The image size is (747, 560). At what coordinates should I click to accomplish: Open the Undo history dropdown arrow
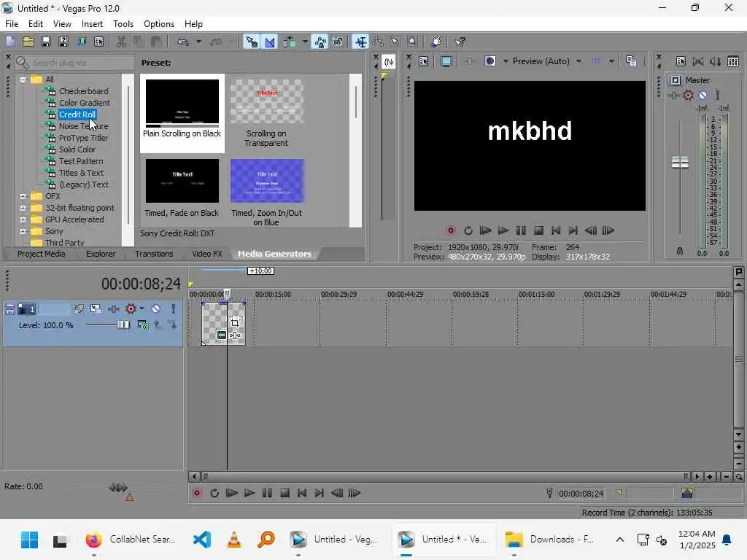click(x=198, y=42)
